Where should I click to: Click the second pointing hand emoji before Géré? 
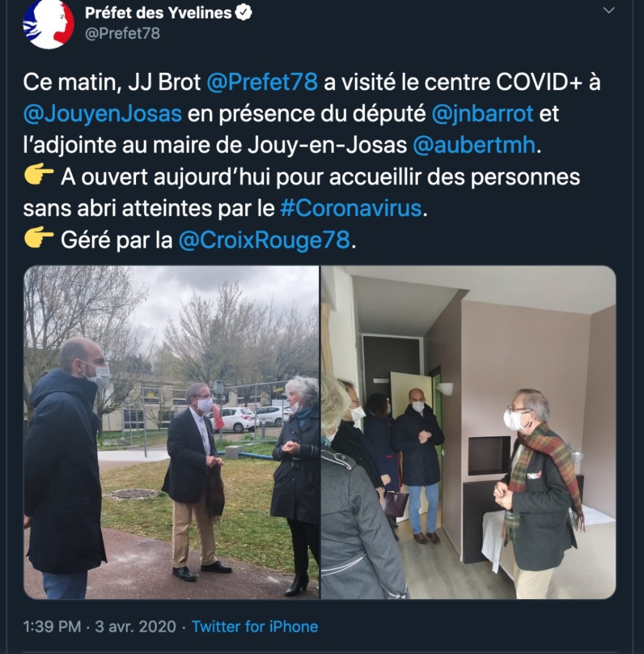[x=39, y=239]
